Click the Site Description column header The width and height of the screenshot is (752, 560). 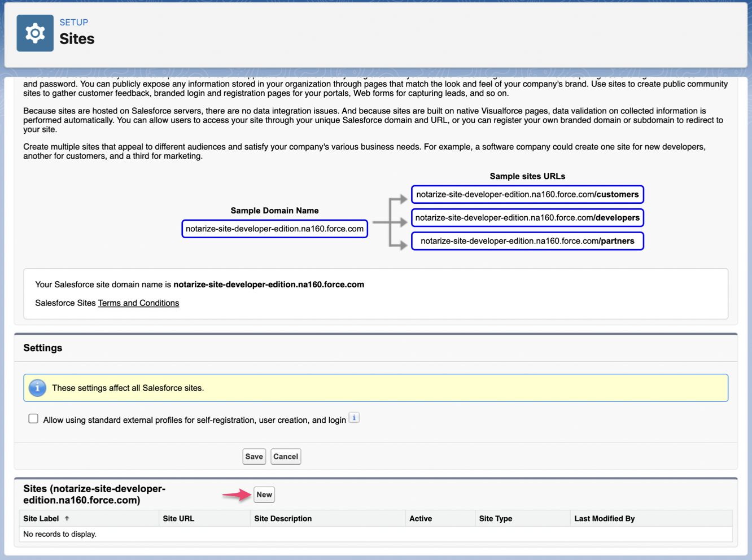pos(283,518)
